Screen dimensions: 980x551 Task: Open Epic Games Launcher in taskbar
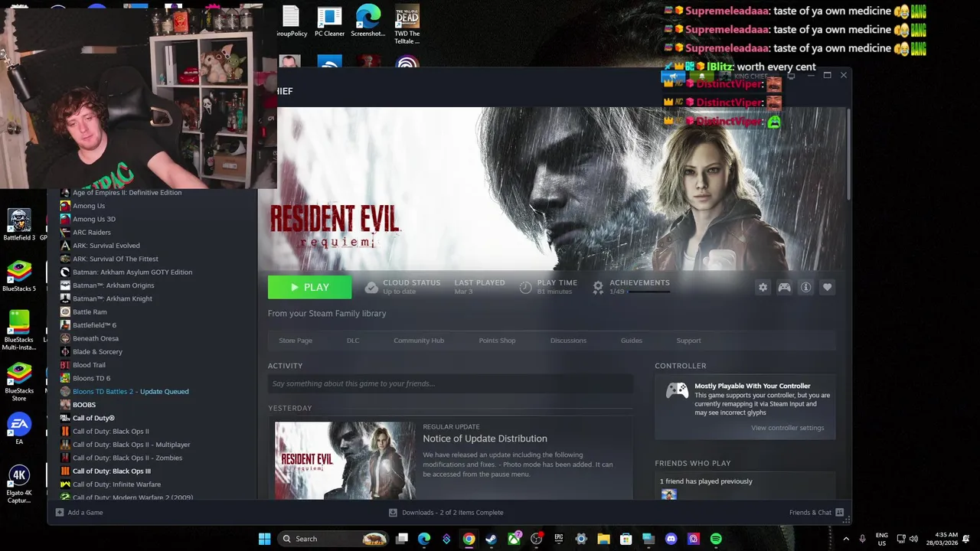[x=559, y=539]
